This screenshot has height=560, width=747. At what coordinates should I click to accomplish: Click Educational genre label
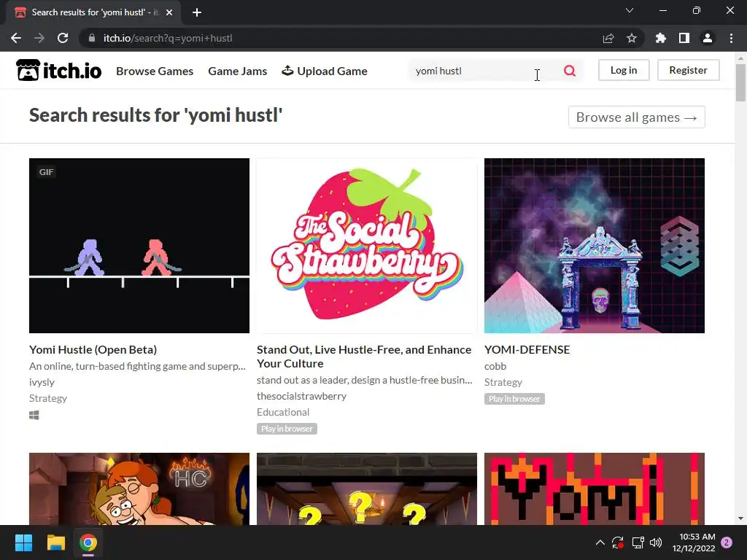(x=283, y=412)
